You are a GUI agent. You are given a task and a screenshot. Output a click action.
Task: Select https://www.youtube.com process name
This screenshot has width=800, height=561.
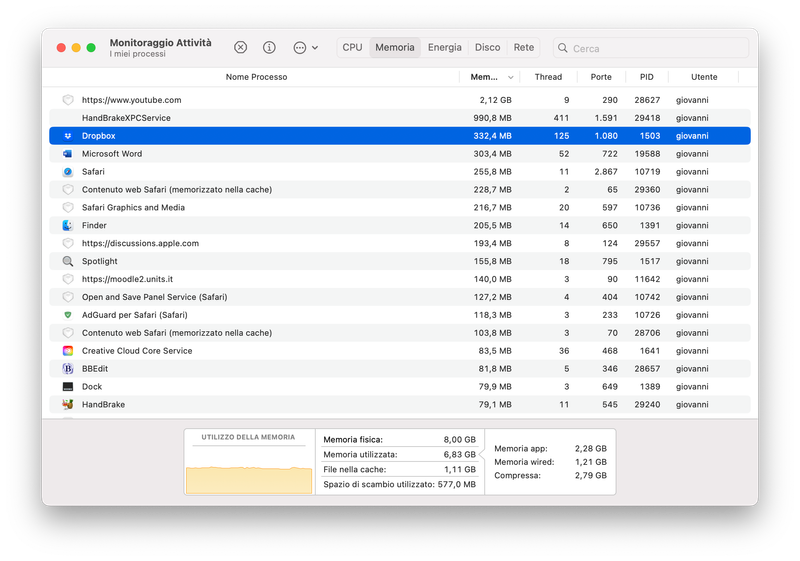[132, 100]
